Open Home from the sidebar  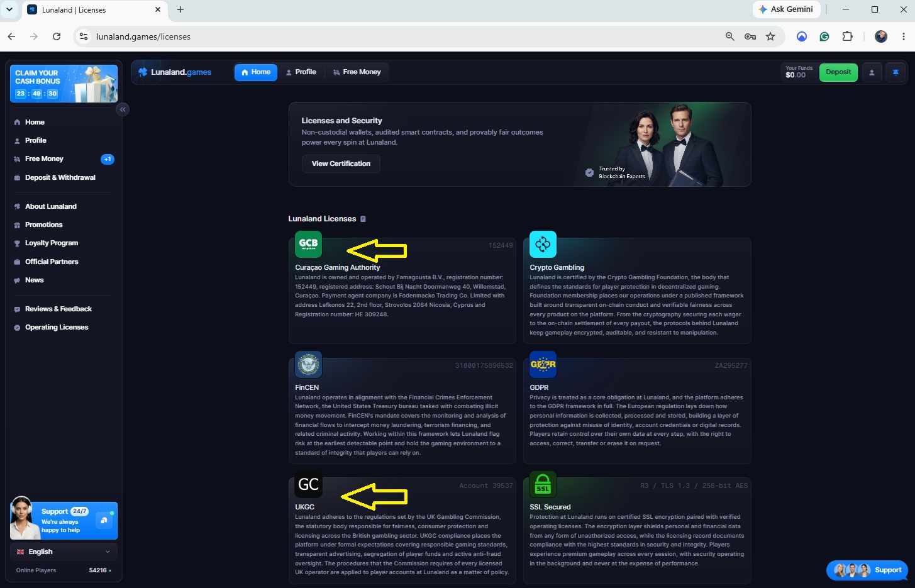pos(64,122)
